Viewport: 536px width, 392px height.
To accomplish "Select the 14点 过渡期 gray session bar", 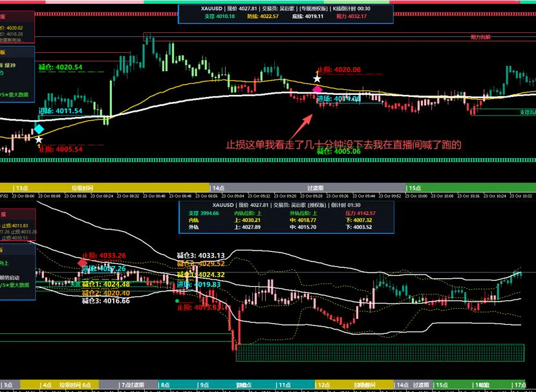I will tap(308, 187).
